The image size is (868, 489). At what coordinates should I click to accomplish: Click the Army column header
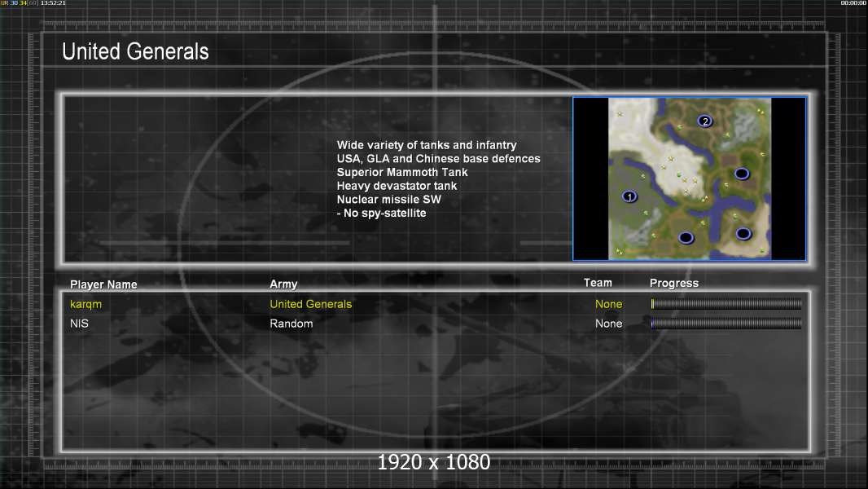point(283,284)
